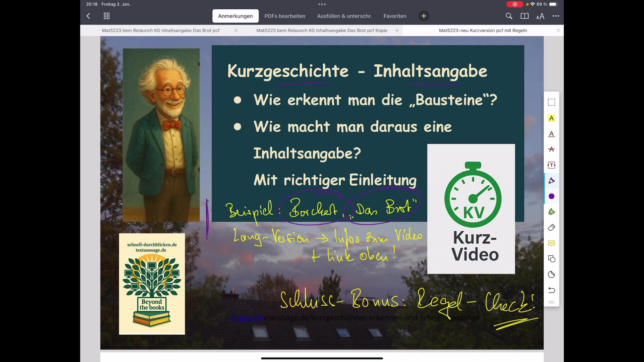Open the reading/table of contents view
The image size is (644, 362).
524,16
